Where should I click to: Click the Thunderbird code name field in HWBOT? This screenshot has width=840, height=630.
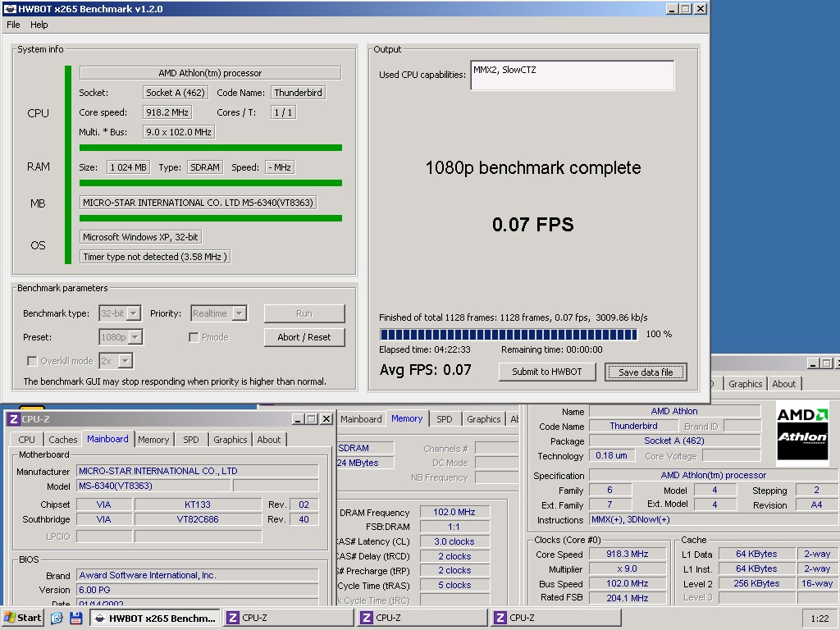298,93
